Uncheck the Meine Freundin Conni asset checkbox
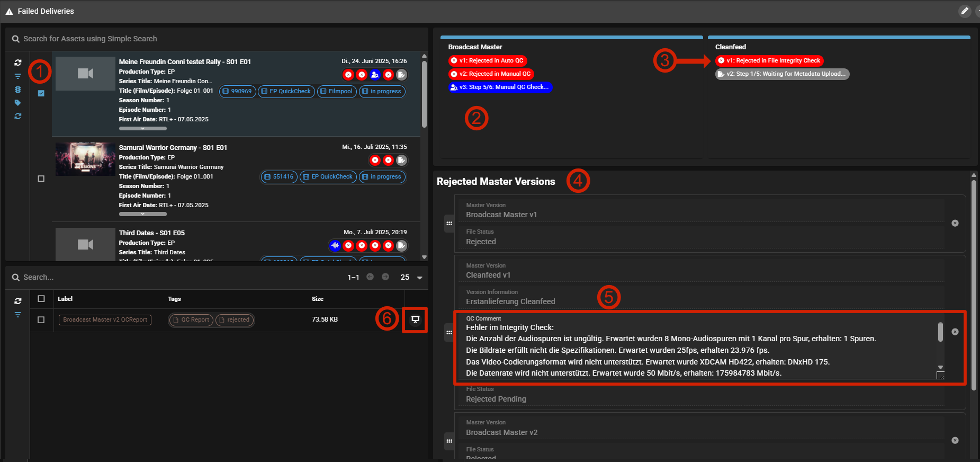980x462 pixels. 41,93
